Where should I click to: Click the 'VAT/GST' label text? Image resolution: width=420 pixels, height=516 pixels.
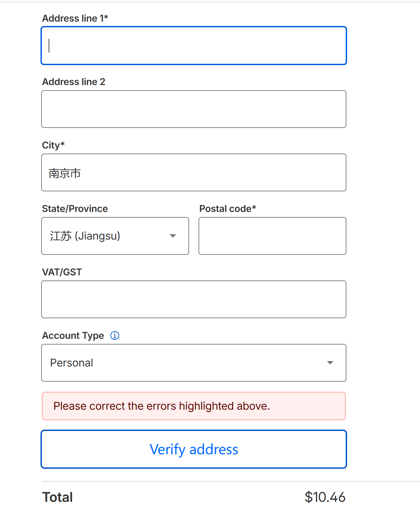(x=62, y=272)
